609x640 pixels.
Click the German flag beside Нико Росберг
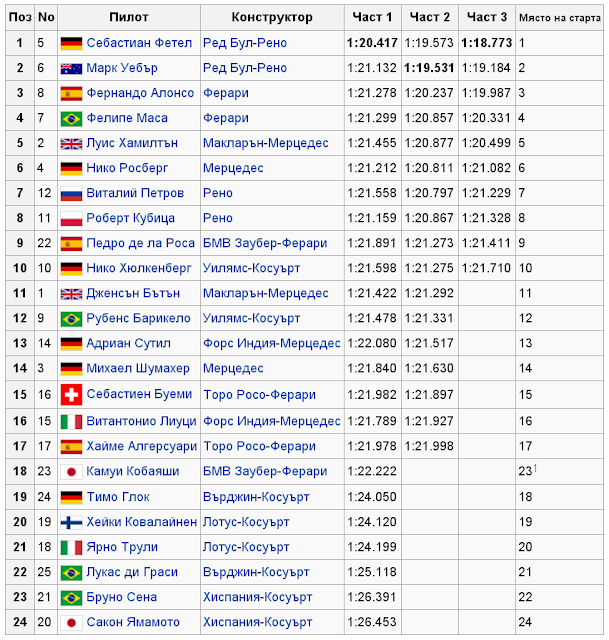pyautogui.click(x=71, y=169)
